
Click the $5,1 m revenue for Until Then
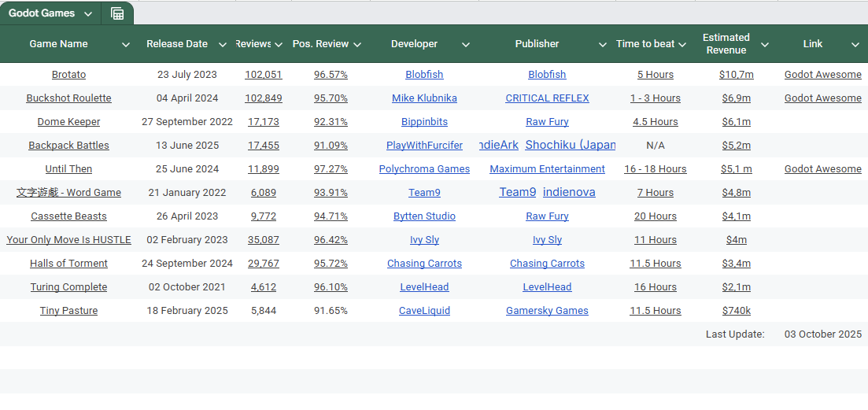pyautogui.click(x=737, y=169)
